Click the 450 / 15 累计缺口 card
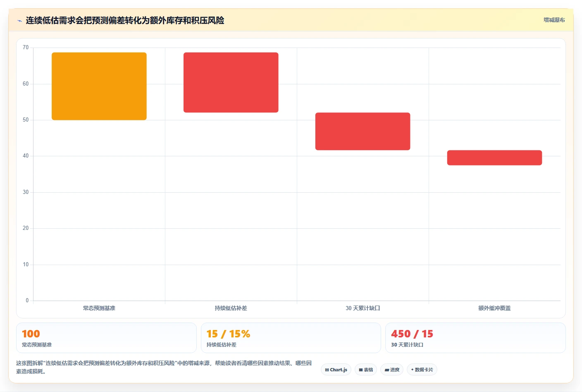This screenshot has height=392, width=582. pos(475,338)
